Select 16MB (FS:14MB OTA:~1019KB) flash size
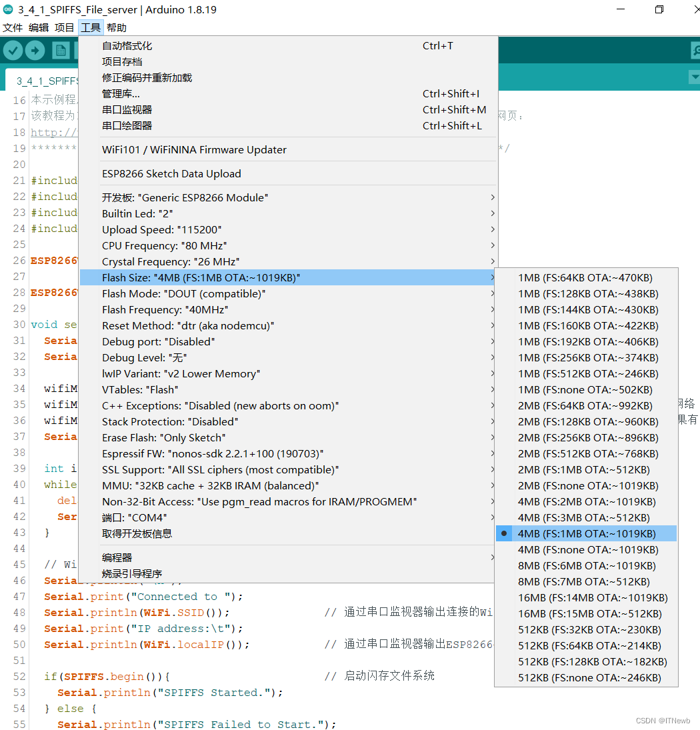The height and width of the screenshot is (730, 700). [x=587, y=597]
